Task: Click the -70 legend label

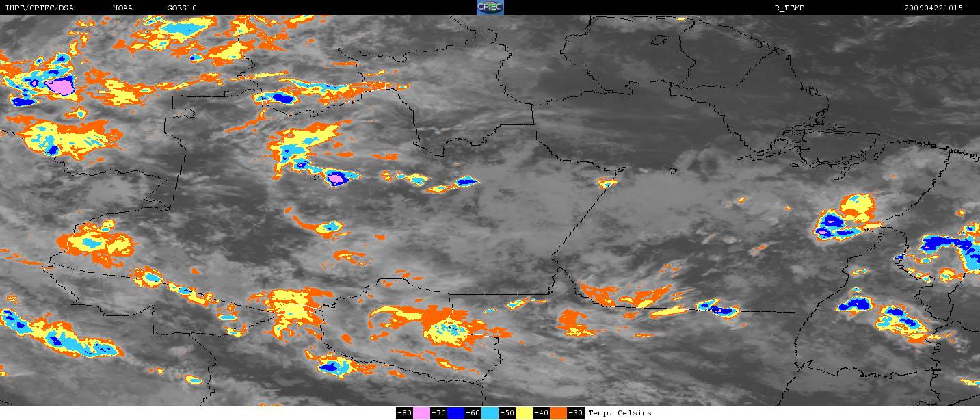Action: tap(438, 413)
